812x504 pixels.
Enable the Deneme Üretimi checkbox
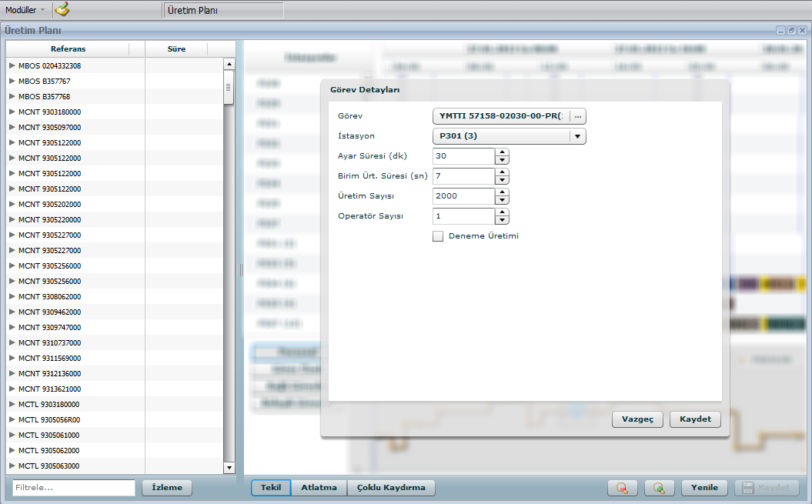438,236
